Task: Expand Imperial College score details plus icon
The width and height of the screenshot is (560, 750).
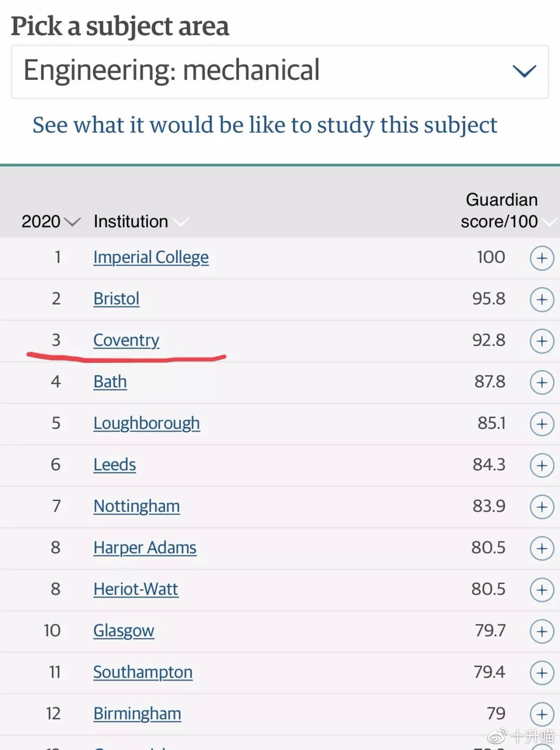Action: click(x=542, y=258)
